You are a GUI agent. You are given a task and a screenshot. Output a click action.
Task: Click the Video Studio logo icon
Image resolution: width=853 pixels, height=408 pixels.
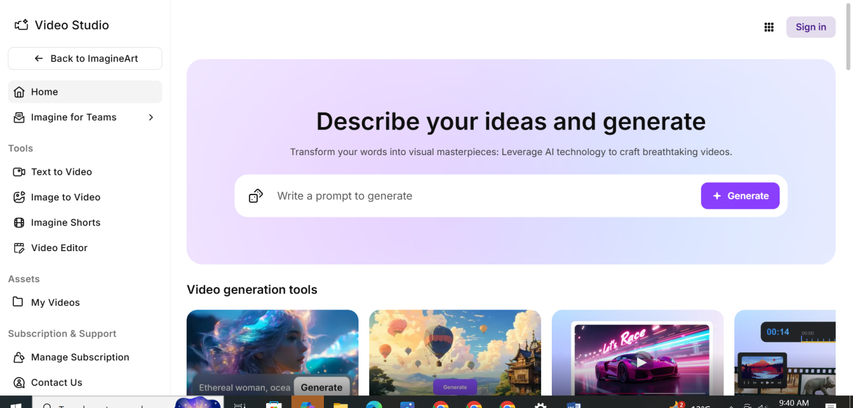(x=21, y=25)
